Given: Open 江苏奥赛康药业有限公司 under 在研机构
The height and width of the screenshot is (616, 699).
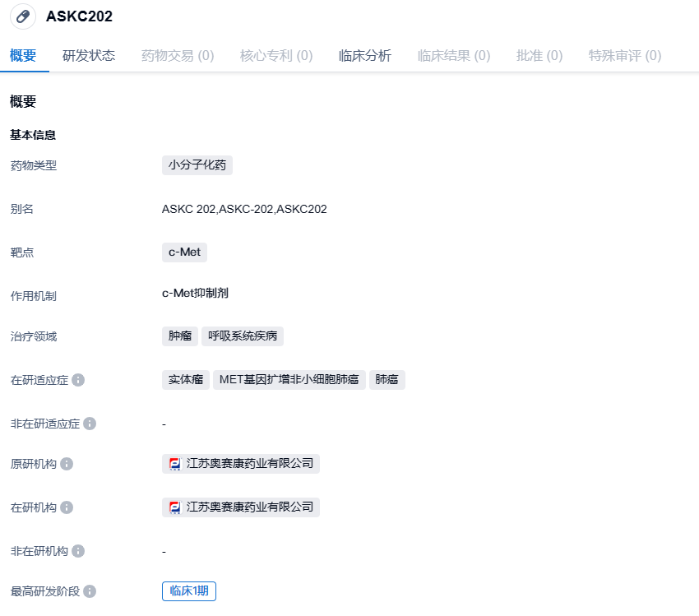Looking at the screenshot, I should pos(250,507).
